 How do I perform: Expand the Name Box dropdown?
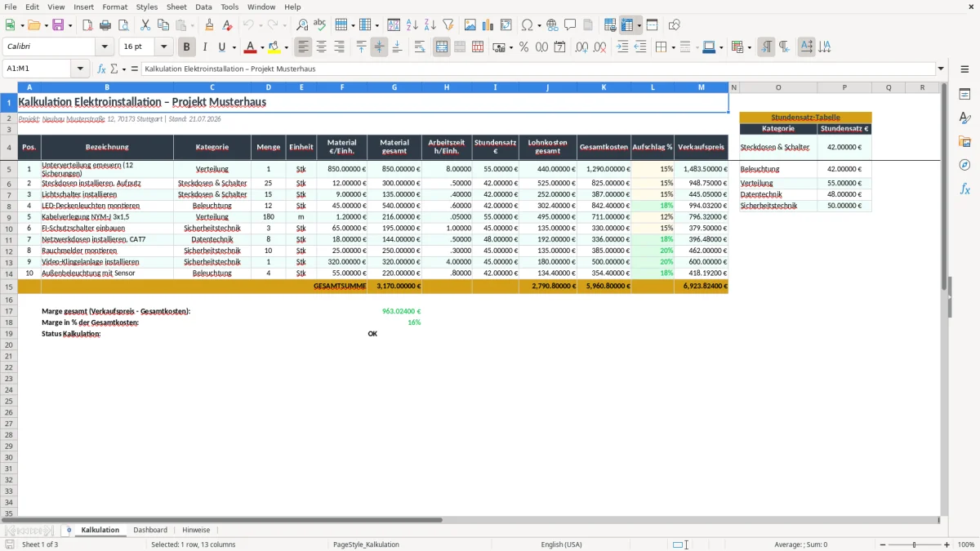pos(81,69)
